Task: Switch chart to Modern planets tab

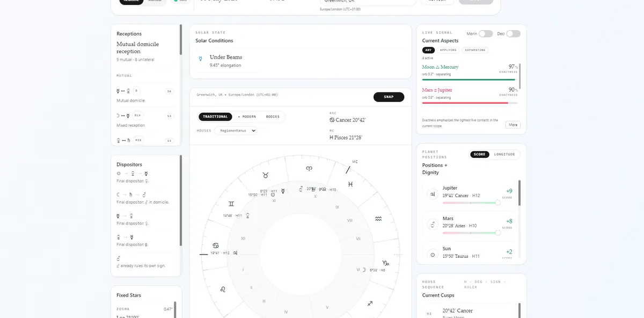Action: (247, 117)
